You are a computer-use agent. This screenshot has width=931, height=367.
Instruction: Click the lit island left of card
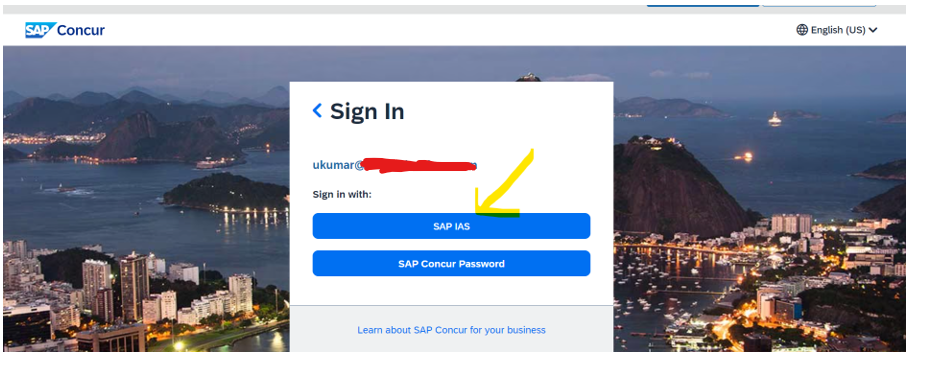point(226,191)
